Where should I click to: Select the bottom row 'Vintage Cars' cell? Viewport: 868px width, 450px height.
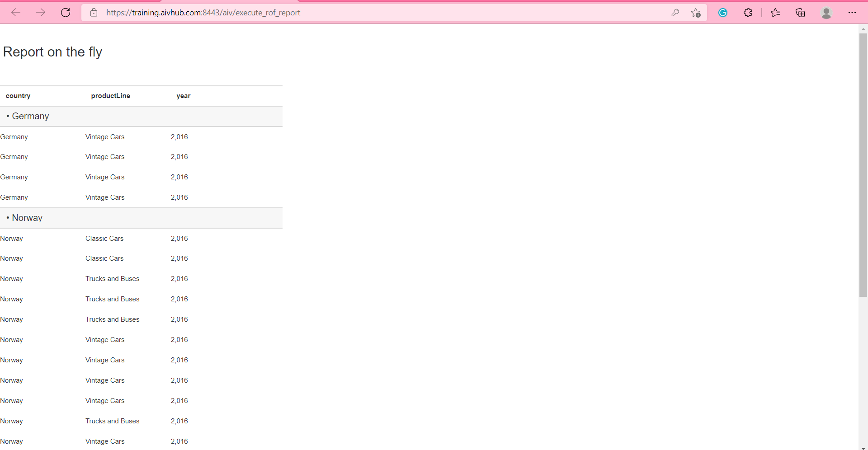tap(105, 441)
